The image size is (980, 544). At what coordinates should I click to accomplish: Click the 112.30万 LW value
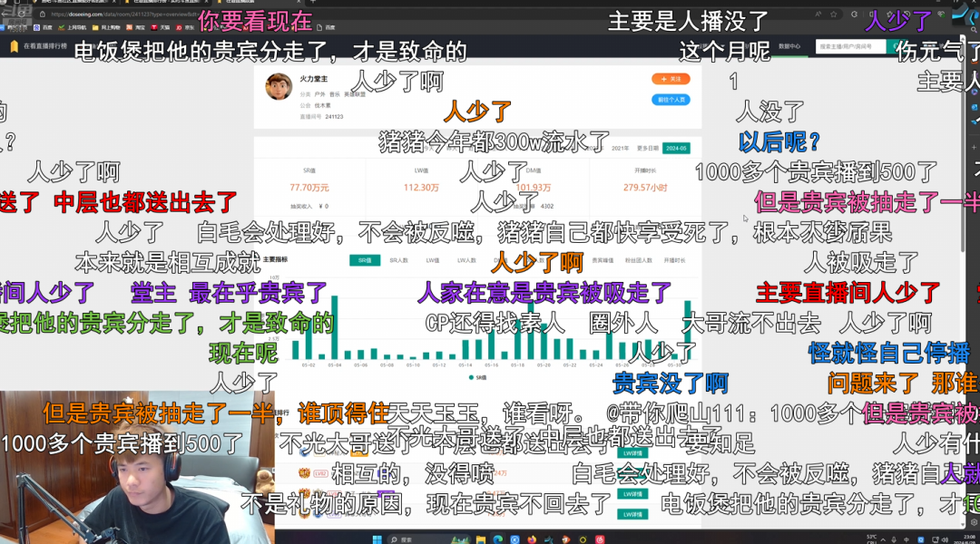[421, 188]
